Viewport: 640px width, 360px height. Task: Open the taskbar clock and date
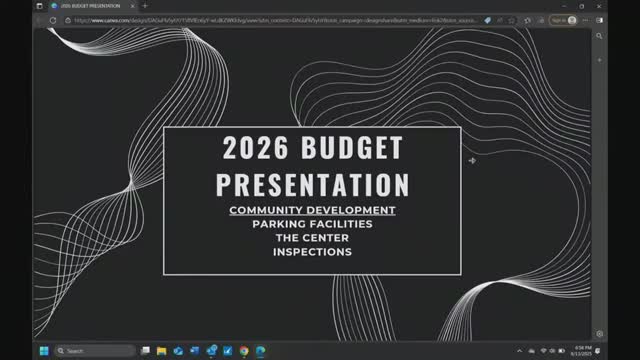581,351
